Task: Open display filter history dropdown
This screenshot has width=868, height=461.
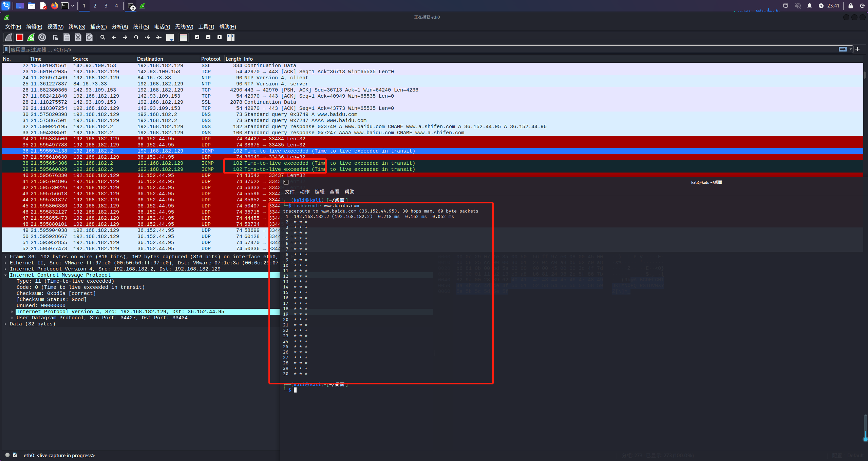Action: pyautogui.click(x=851, y=49)
